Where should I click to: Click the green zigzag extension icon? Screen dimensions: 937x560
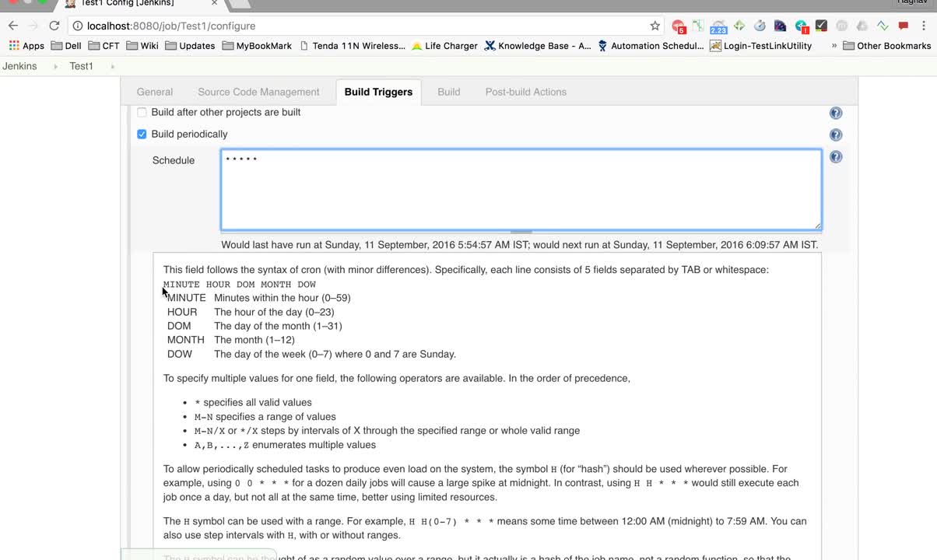[x=883, y=26]
